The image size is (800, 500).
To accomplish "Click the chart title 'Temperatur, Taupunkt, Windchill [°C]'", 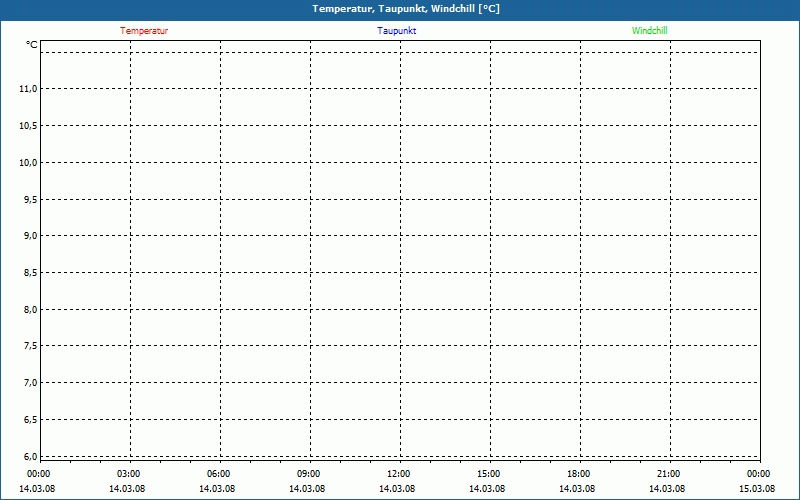I will pos(406,9).
